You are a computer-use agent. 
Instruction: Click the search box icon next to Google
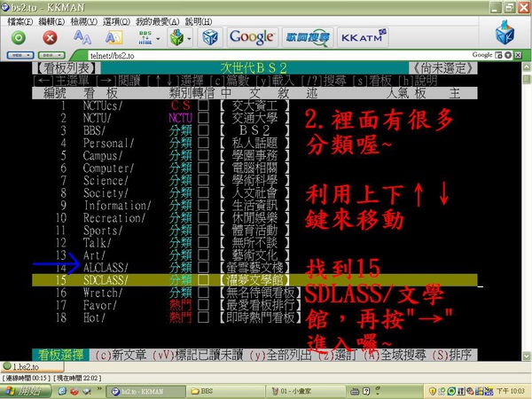coord(498,55)
